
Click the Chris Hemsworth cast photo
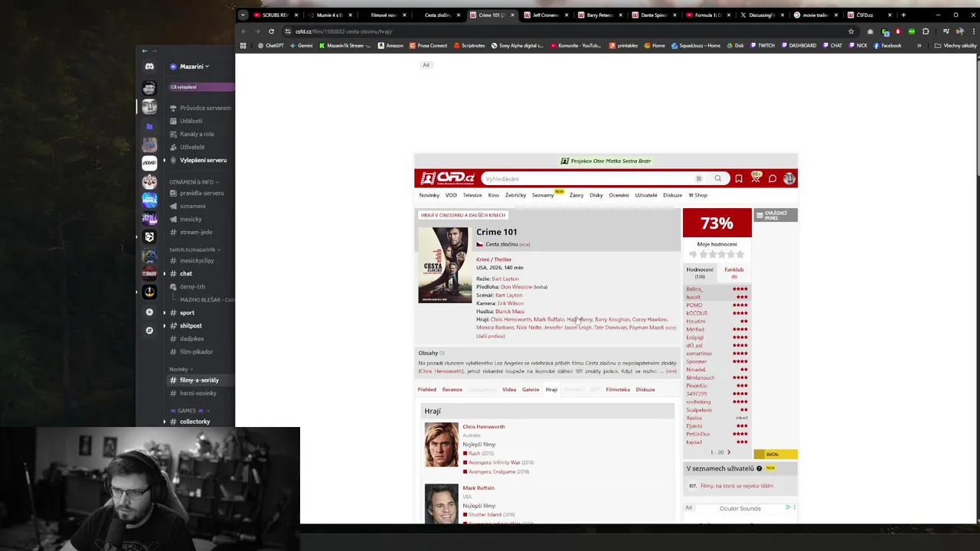click(442, 445)
